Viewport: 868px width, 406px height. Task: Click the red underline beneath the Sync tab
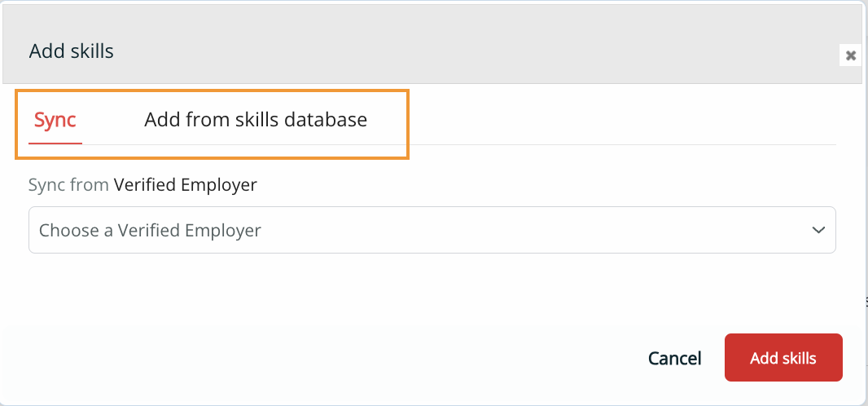coord(55,143)
